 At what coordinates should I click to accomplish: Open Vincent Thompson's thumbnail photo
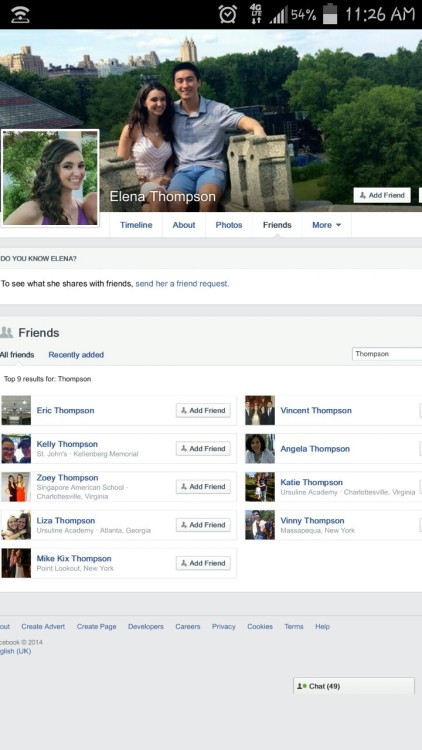260,410
